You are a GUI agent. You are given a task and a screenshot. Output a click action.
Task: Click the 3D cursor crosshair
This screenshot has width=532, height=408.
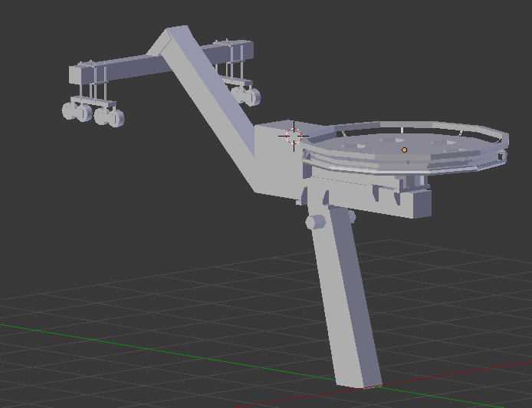(294, 137)
